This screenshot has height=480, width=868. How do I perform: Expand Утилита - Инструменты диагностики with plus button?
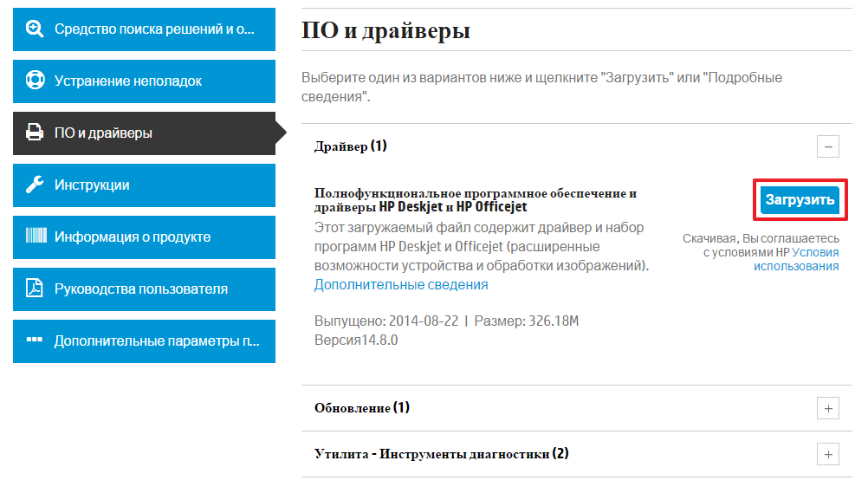(828, 454)
